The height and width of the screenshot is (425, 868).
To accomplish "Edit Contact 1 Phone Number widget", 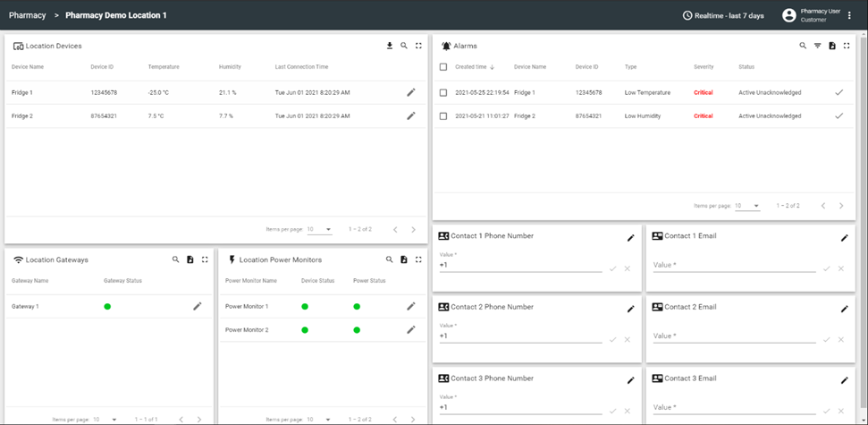I will (x=630, y=237).
